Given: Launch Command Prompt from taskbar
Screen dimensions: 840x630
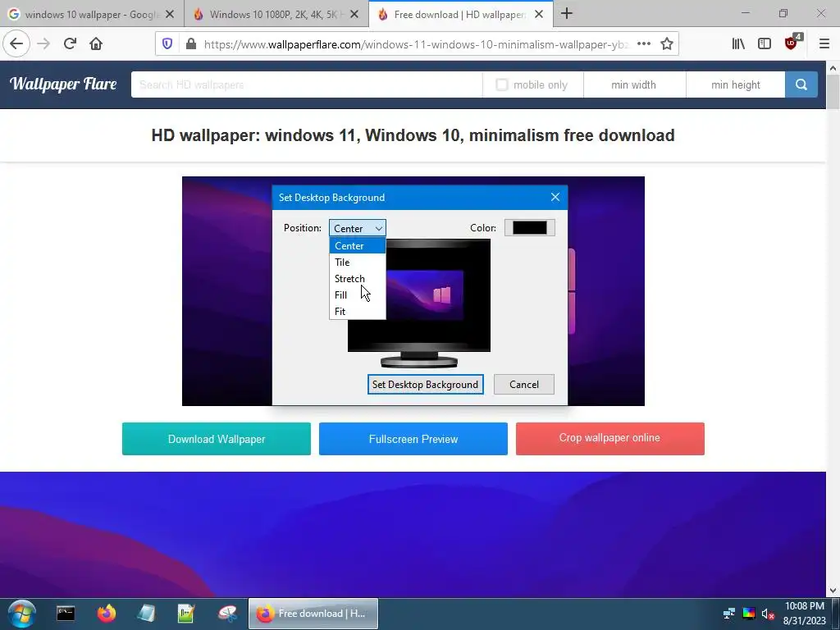Looking at the screenshot, I should tap(66, 614).
